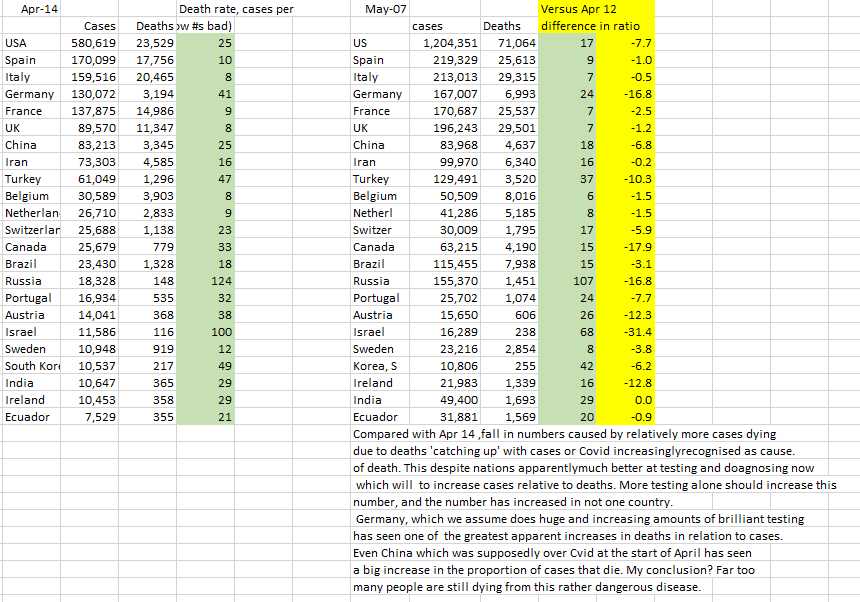This screenshot has height=602, width=860.
Task: Click the UK Apr-14 cases 89,570
Action: coord(97,128)
